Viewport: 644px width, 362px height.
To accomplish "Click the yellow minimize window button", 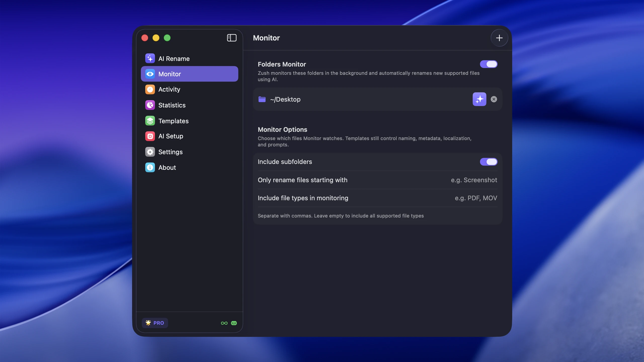I will (x=156, y=38).
